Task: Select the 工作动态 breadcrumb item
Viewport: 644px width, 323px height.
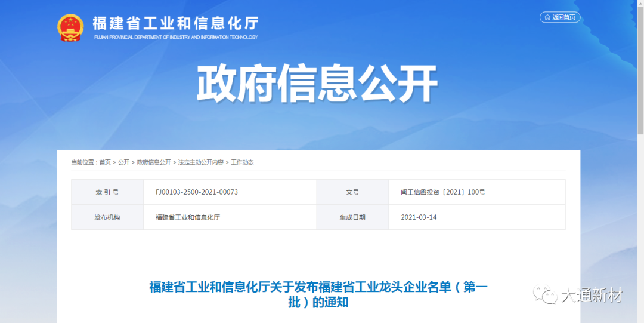Action: (243, 162)
